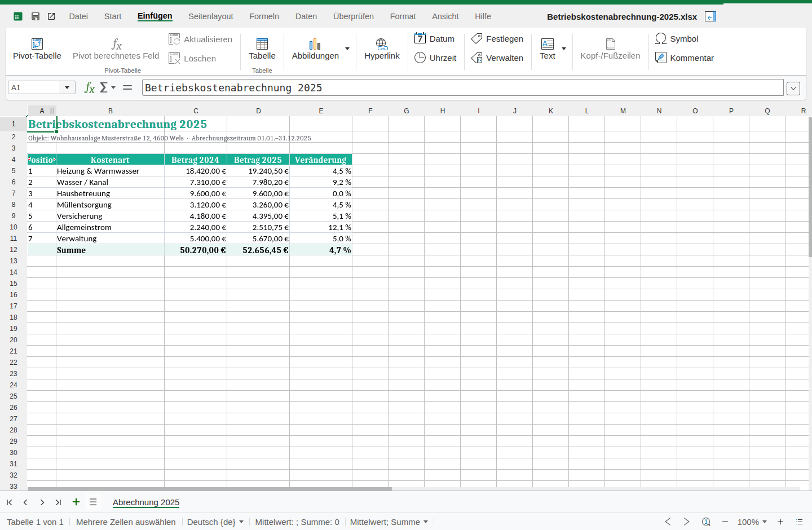
Task: Insert Datum
Action: 434,38
